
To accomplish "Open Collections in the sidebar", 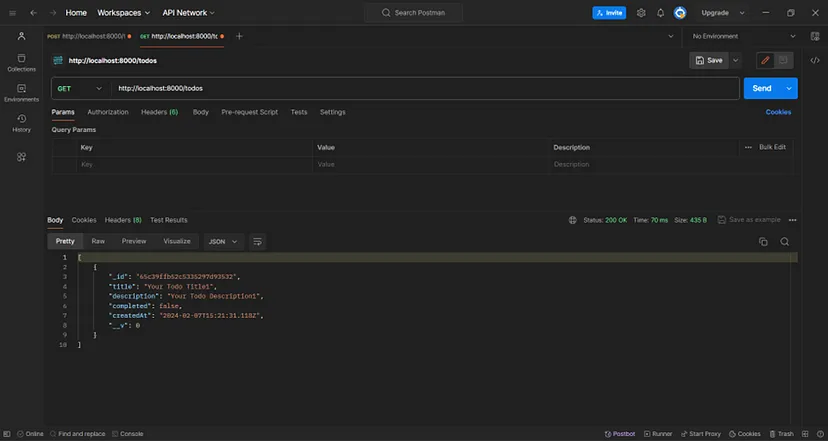I will [22, 62].
